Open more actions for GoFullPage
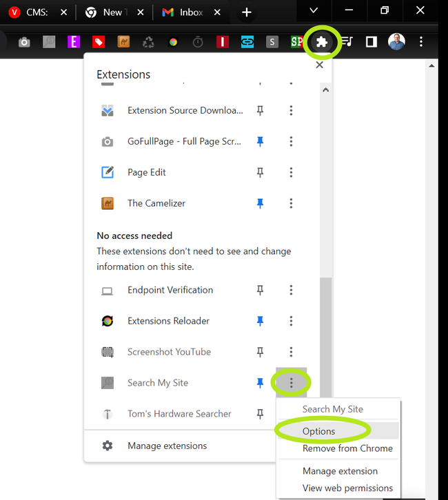Viewport: 448px width, 500px height. tap(291, 142)
